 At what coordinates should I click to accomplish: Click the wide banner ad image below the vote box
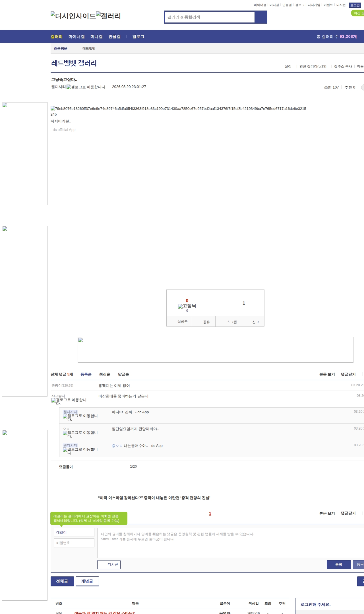[216, 350]
